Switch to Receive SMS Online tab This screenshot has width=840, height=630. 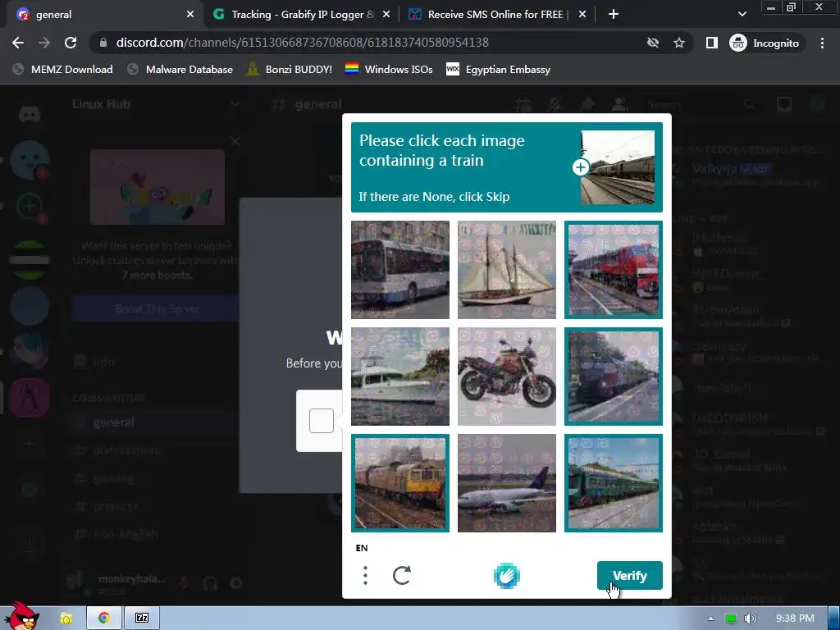(x=497, y=15)
